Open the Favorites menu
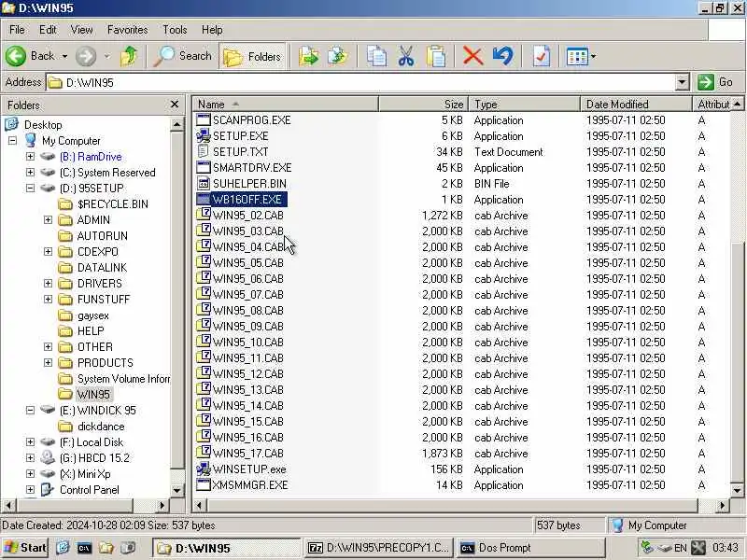 pyautogui.click(x=127, y=30)
